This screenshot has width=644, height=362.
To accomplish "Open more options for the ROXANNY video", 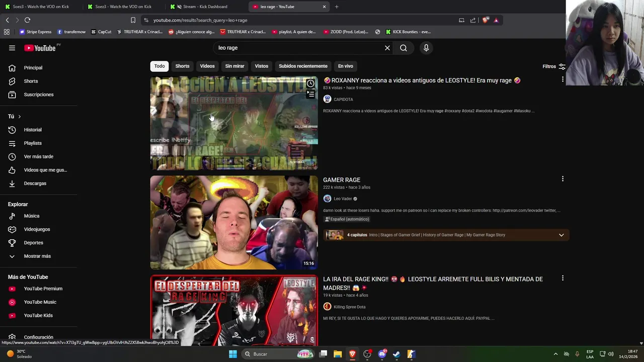I will coord(562,79).
